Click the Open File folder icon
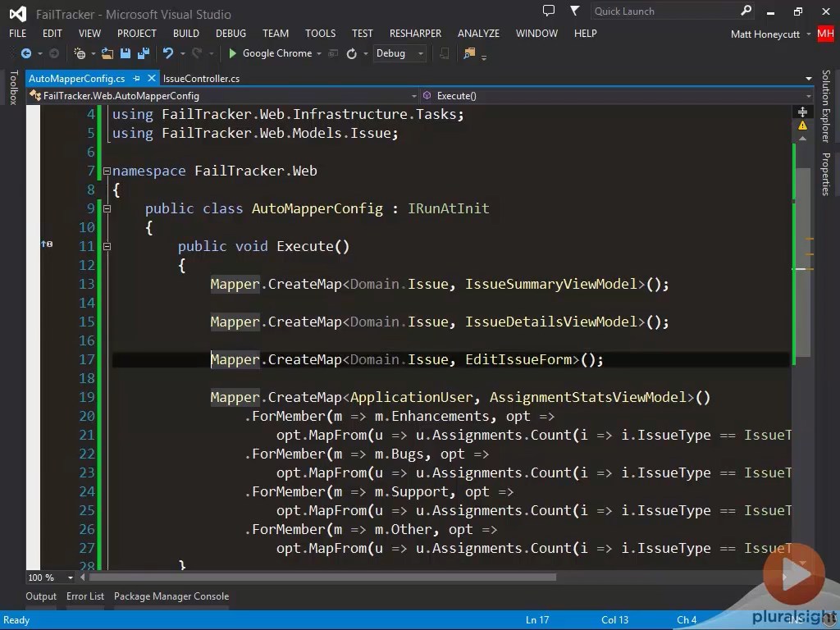Viewport: 840px width, 630px height. click(107, 53)
